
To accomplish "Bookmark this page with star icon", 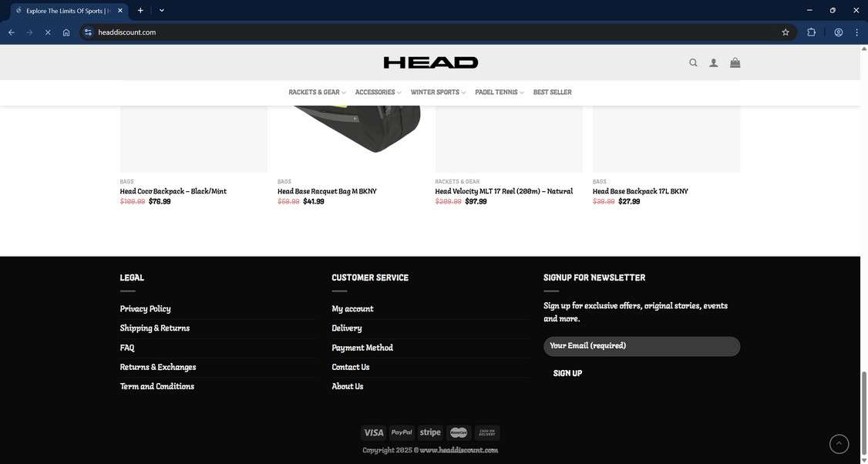I will point(785,32).
